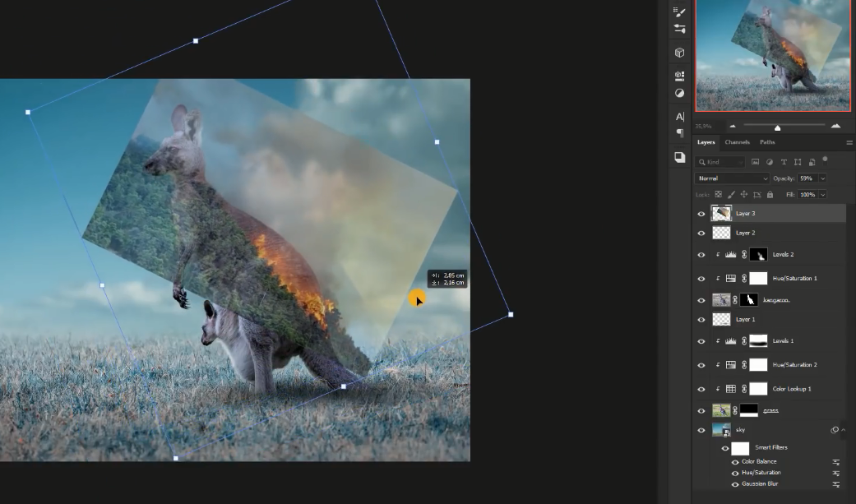Expand the Opacity value dropdown arrow

click(822, 178)
